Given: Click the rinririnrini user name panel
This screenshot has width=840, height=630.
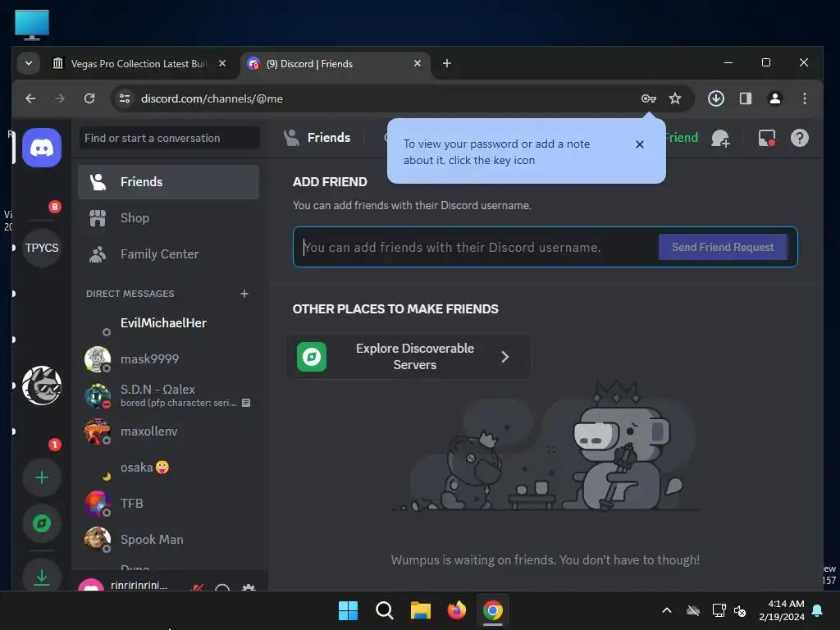Looking at the screenshot, I should pyautogui.click(x=125, y=585).
